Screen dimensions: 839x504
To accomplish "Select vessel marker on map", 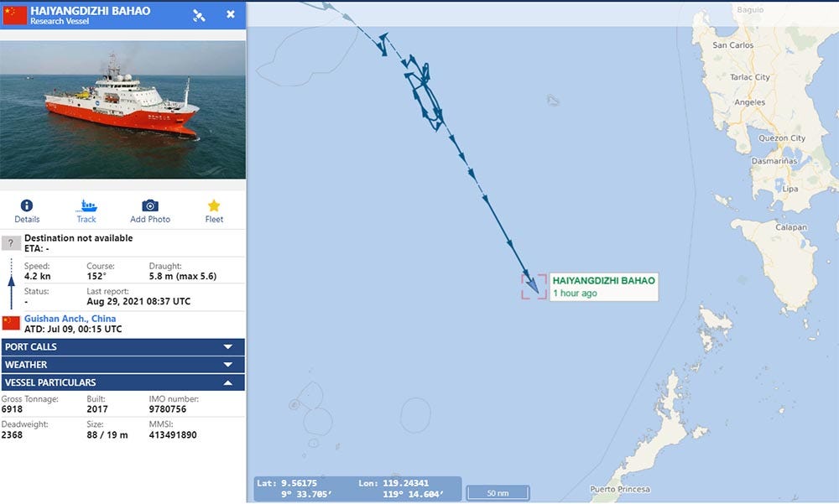I will [x=534, y=286].
